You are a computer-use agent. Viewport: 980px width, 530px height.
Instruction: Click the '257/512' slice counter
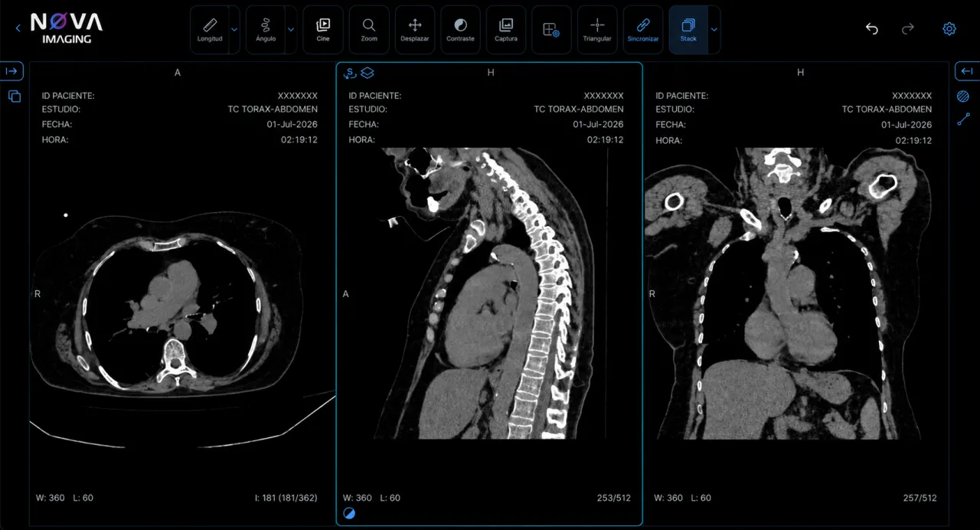920,498
